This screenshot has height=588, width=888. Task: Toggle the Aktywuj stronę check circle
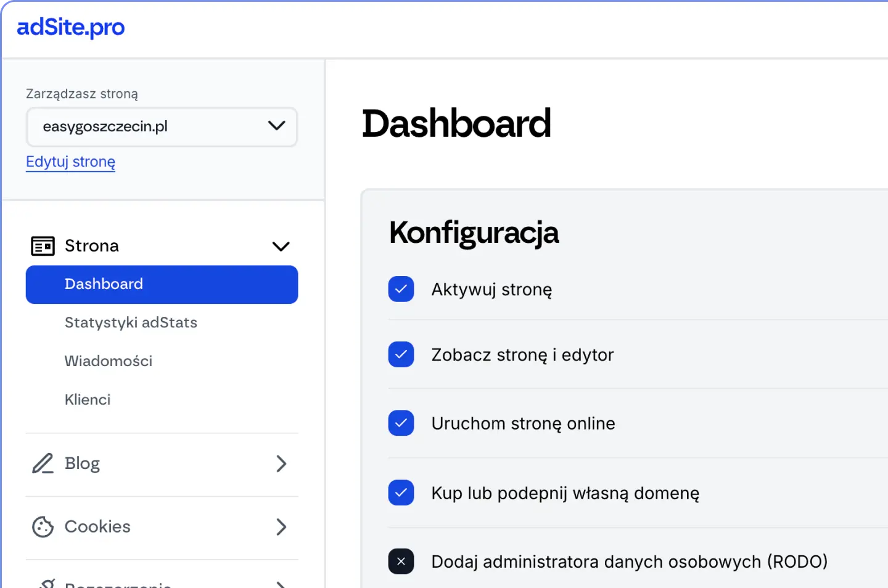pyautogui.click(x=401, y=288)
